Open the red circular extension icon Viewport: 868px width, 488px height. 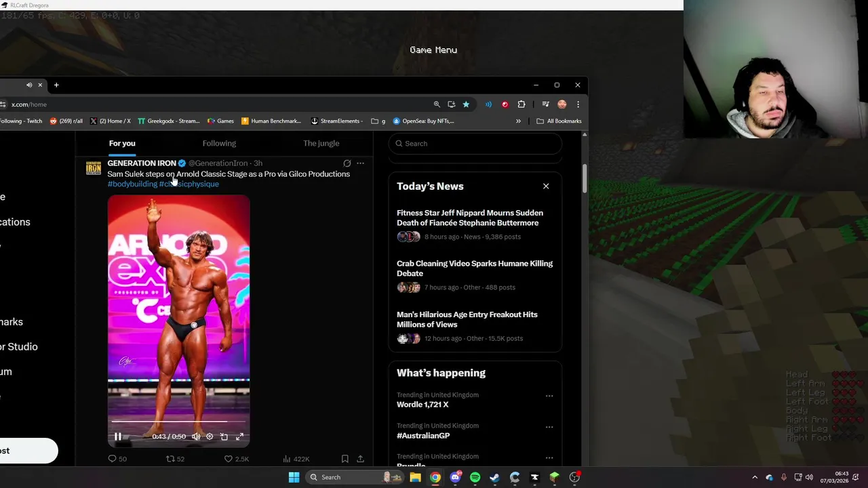(505, 104)
